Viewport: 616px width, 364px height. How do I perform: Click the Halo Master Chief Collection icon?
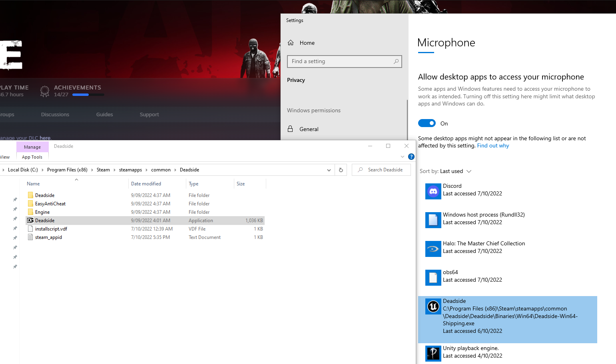click(x=433, y=249)
